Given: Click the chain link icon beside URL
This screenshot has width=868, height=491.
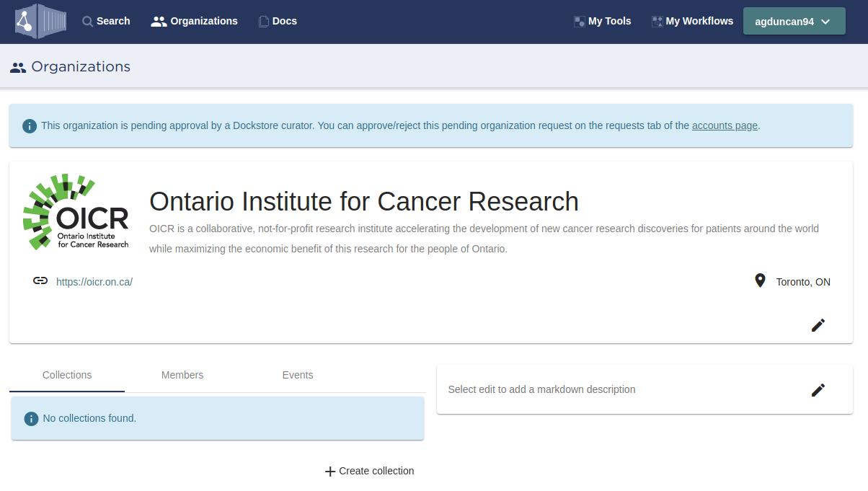Looking at the screenshot, I should [x=40, y=281].
